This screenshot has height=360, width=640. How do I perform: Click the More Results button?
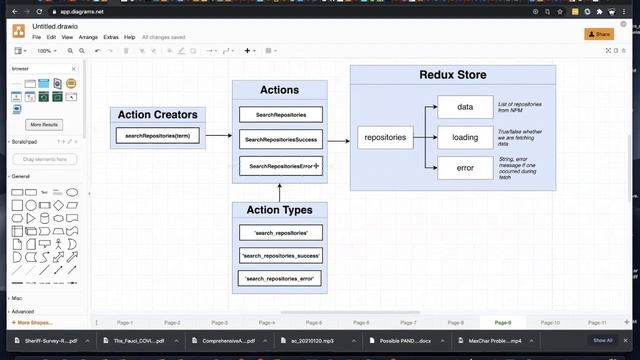[44, 124]
